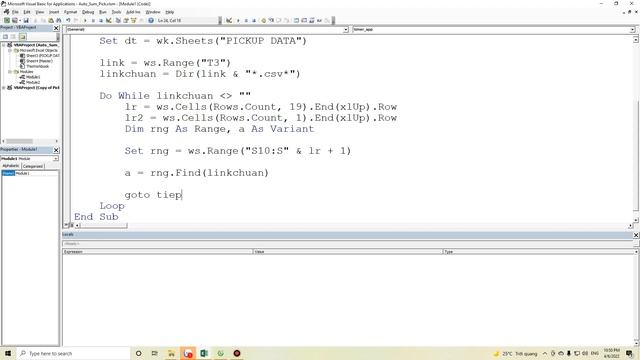640x360 pixels.
Task: Open the Insert menu
Action: pos(54,12)
